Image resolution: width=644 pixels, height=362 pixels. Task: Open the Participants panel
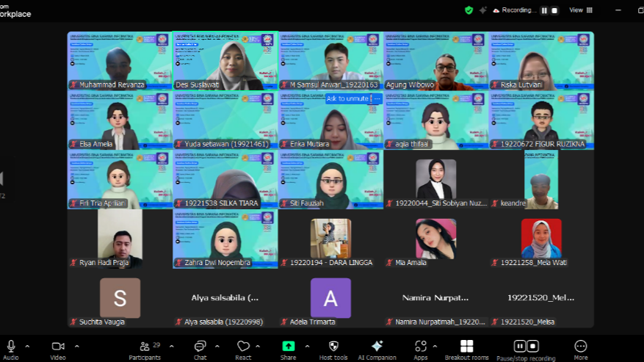click(144, 347)
